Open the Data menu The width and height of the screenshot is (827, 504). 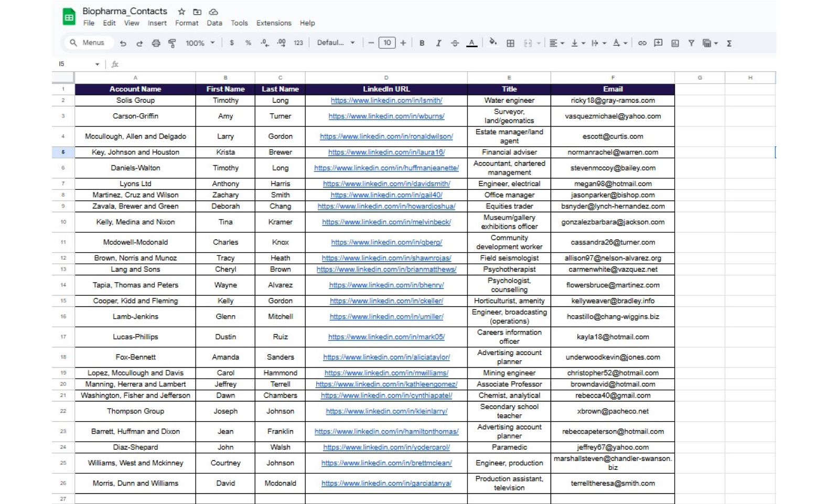tap(214, 23)
